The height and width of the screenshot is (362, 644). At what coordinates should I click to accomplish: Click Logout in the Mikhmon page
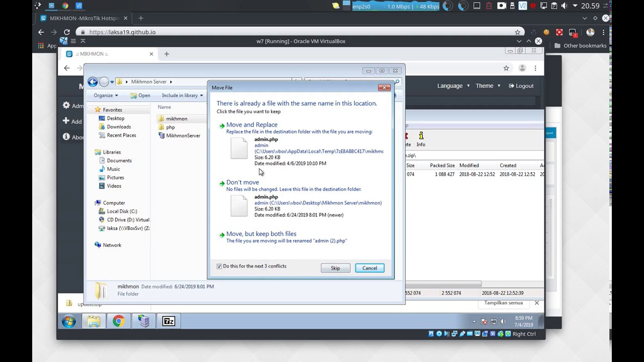[521, 86]
